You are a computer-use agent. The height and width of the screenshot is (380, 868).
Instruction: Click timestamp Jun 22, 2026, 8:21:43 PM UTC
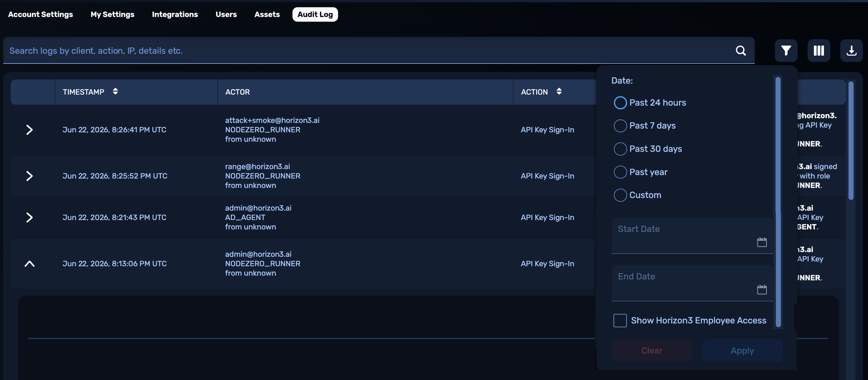click(x=114, y=217)
